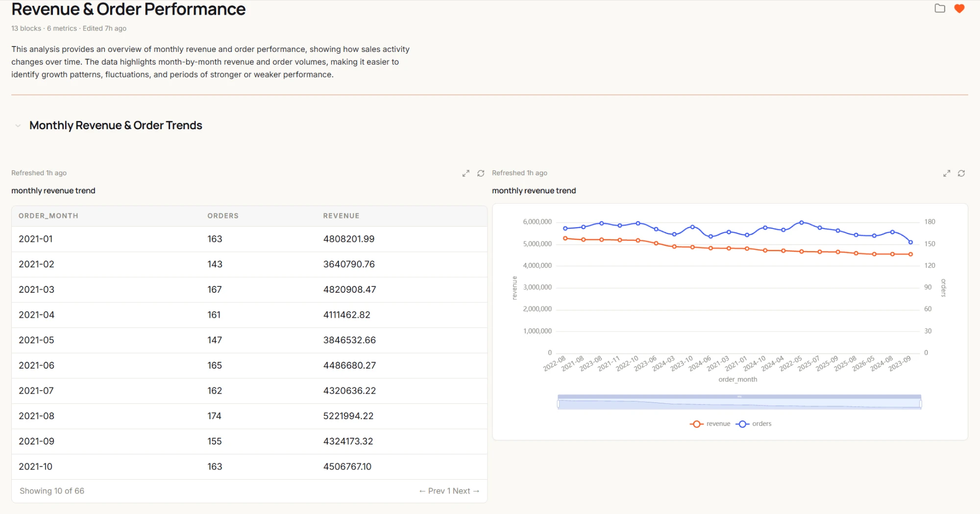The height and width of the screenshot is (514, 980).
Task: Select revenue value 4324173.32
Action: pyautogui.click(x=348, y=442)
